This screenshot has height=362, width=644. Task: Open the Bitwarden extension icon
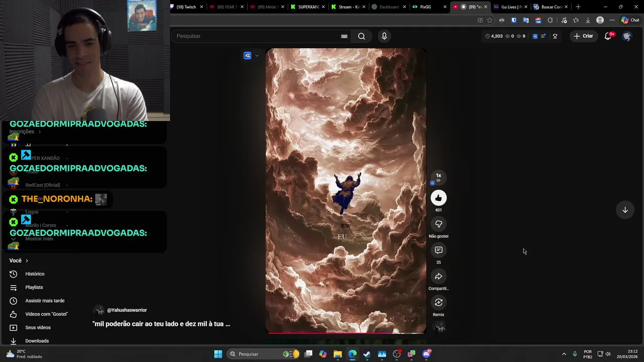click(514, 20)
